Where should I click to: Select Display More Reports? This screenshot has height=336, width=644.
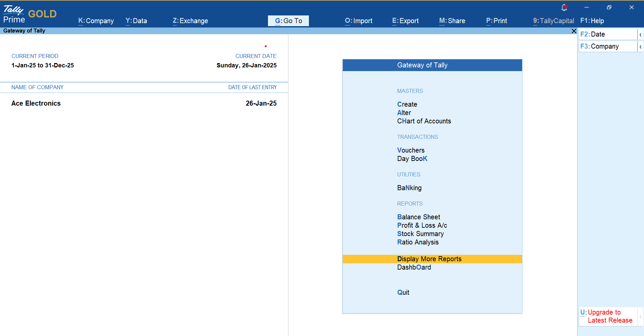[429, 259]
